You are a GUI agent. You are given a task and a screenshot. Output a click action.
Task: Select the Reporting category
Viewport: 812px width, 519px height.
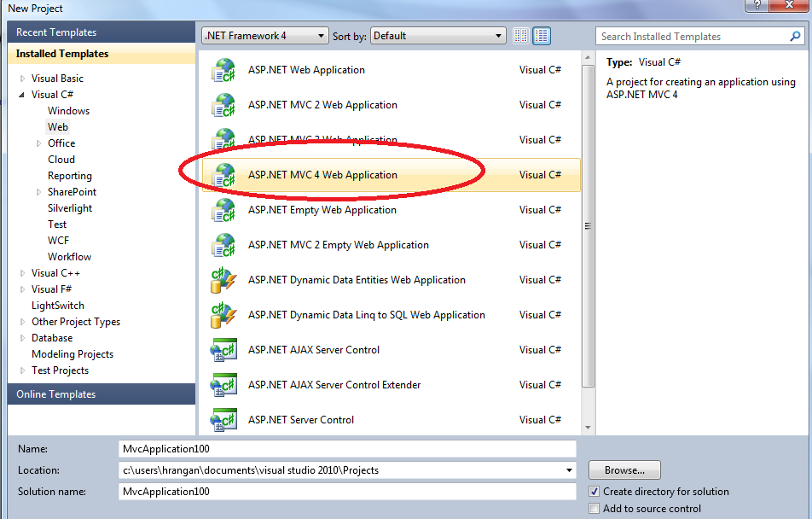coord(69,176)
